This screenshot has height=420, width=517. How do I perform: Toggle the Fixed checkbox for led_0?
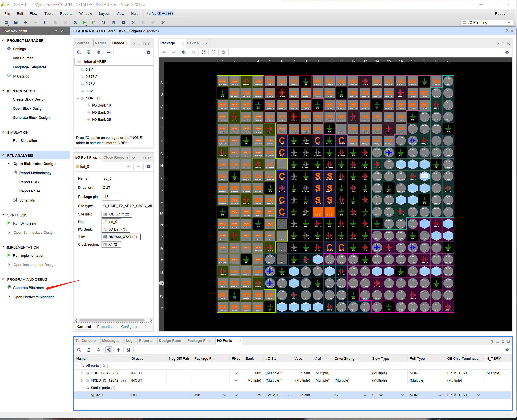[236, 395]
